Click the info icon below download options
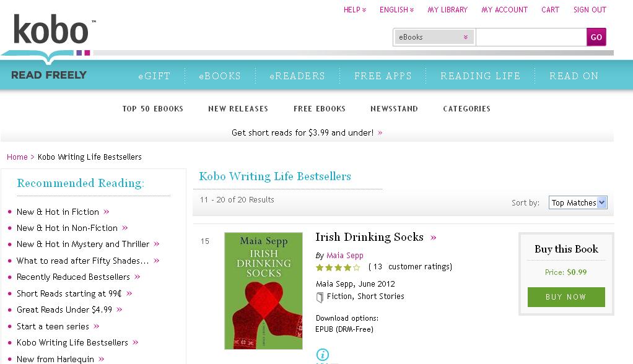Image resolution: width=633 pixels, height=364 pixels. tap(322, 355)
